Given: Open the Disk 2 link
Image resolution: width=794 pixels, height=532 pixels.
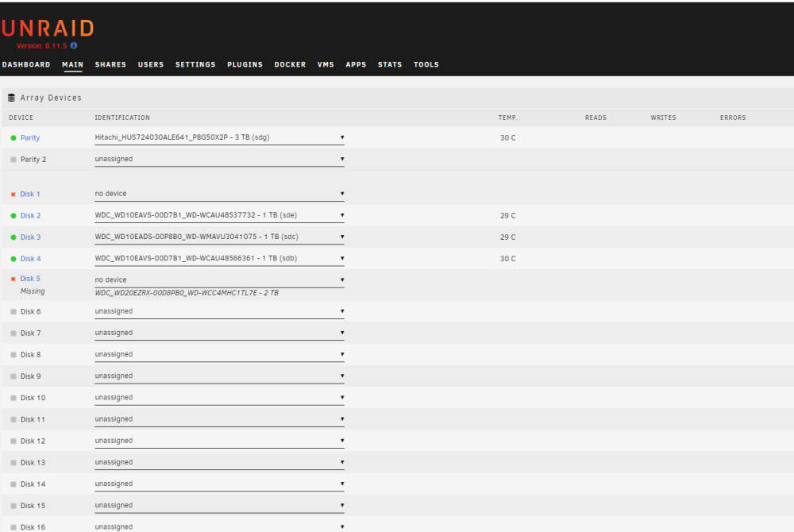Looking at the screenshot, I should point(30,216).
